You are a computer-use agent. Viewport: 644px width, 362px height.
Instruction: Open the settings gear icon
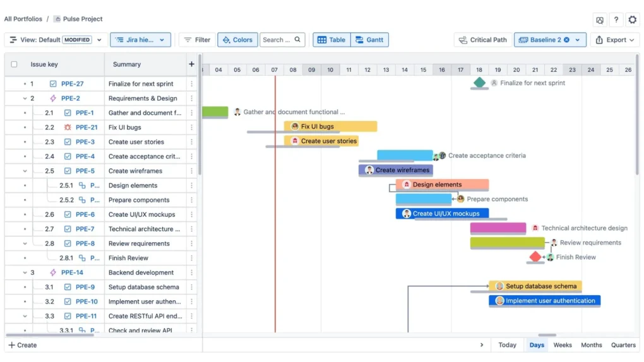[x=632, y=20]
